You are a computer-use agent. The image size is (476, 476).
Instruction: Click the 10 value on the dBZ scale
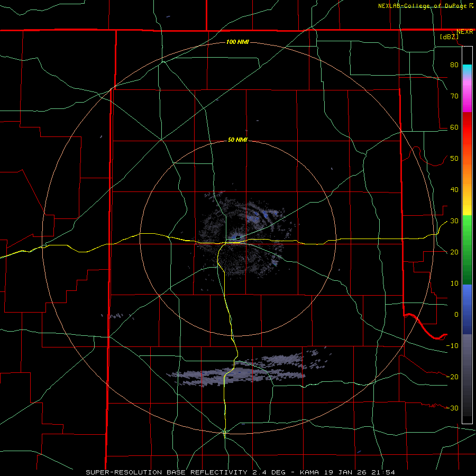click(454, 283)
